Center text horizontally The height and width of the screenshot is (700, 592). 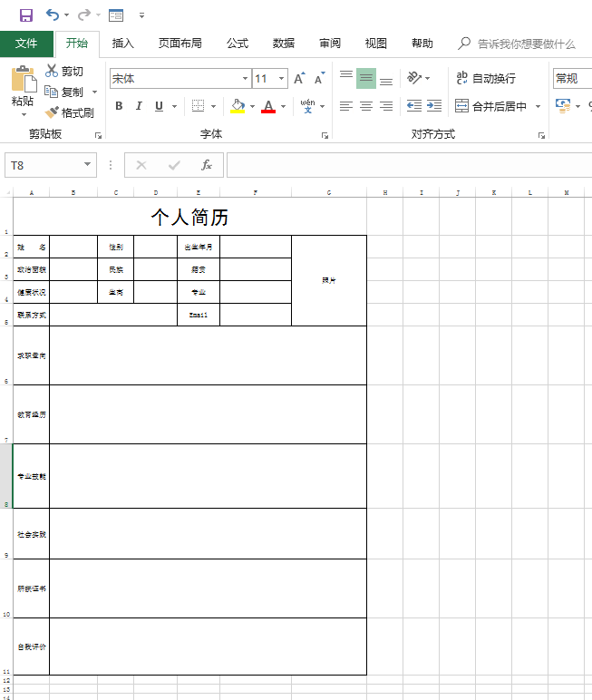point(366,106)
